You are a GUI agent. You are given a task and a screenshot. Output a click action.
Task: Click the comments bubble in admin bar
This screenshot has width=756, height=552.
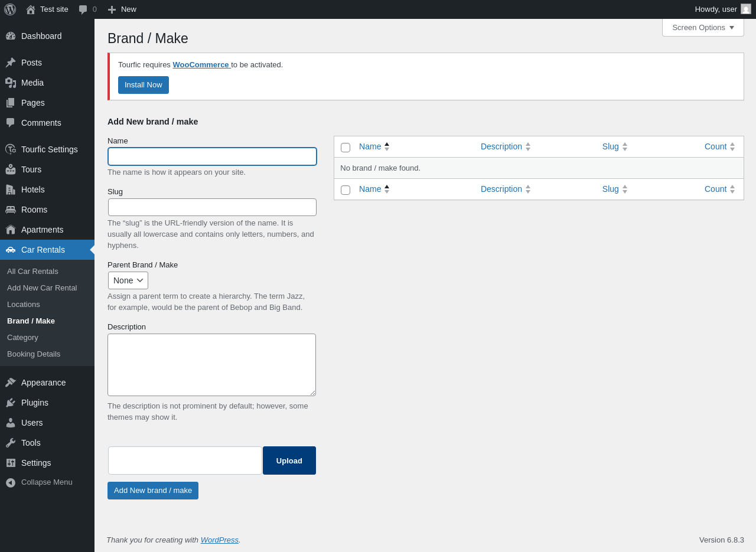pyautogui.click(x=83, y=9)
